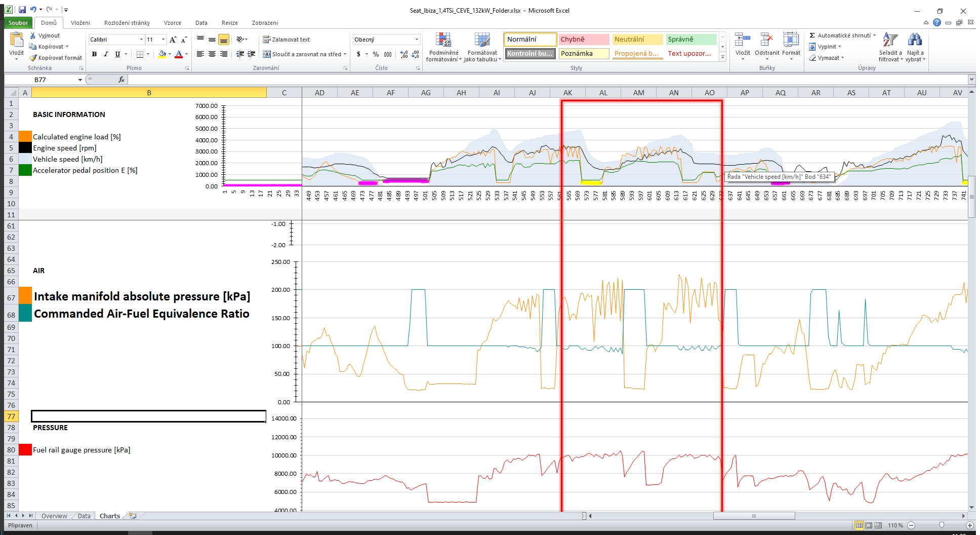The height and width of the screenshot is (535, 980).
Task: Decrease indent icon
Action: (x=240, y=54)
